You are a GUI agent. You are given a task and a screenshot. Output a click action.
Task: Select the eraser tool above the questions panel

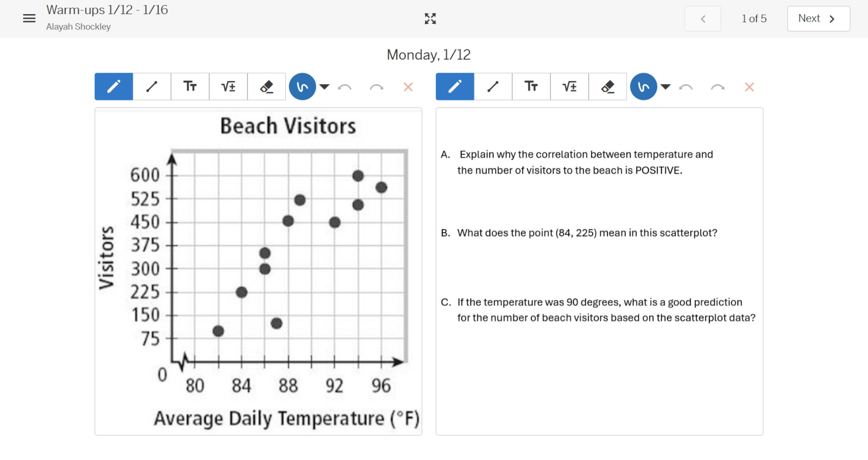(607, 86)
